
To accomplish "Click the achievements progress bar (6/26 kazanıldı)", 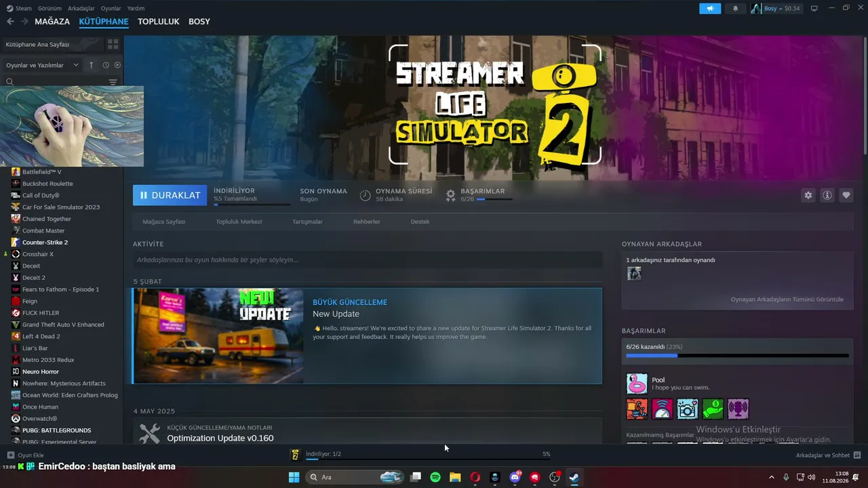I will coord(737,355).
